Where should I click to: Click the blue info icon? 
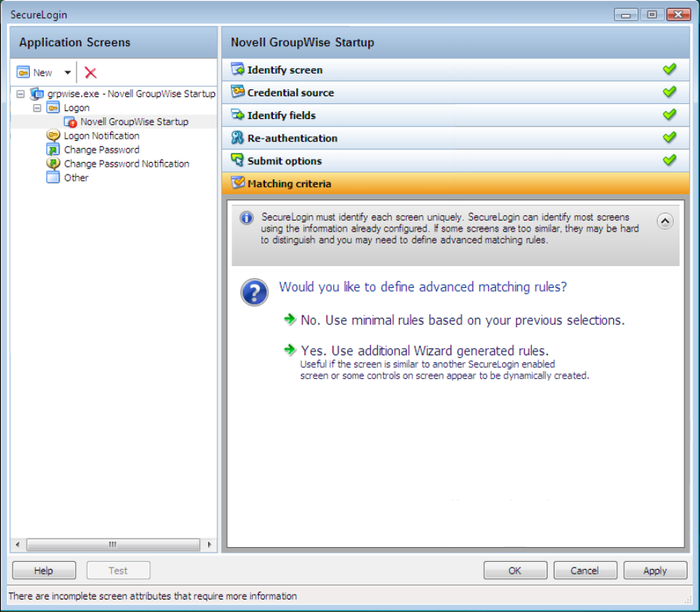pos(246,218)
